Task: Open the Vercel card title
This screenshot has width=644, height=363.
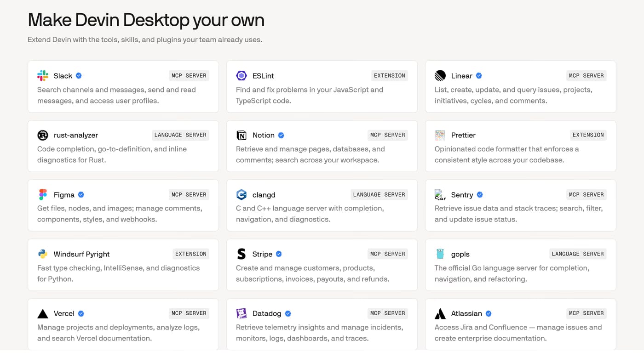Action: pos(64,313)
